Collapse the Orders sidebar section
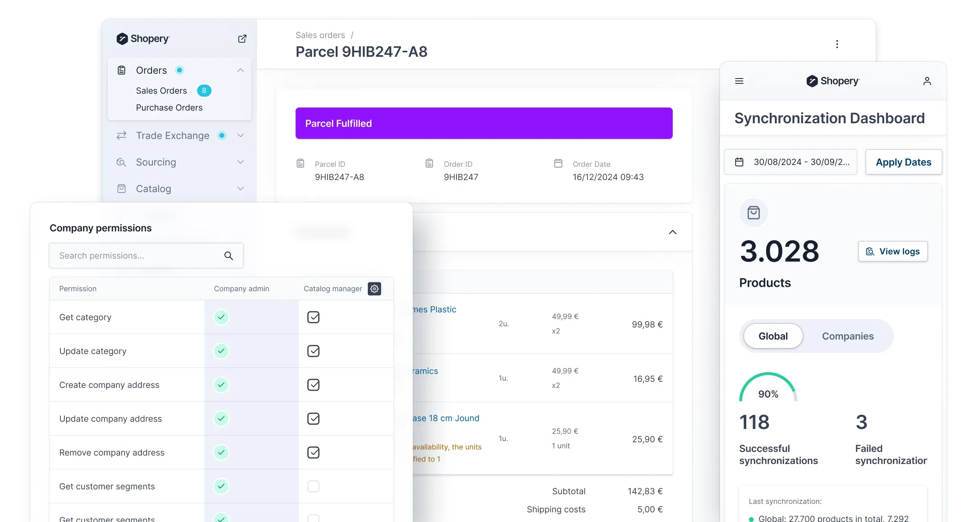980x522 pixels. tap(241, 70)
